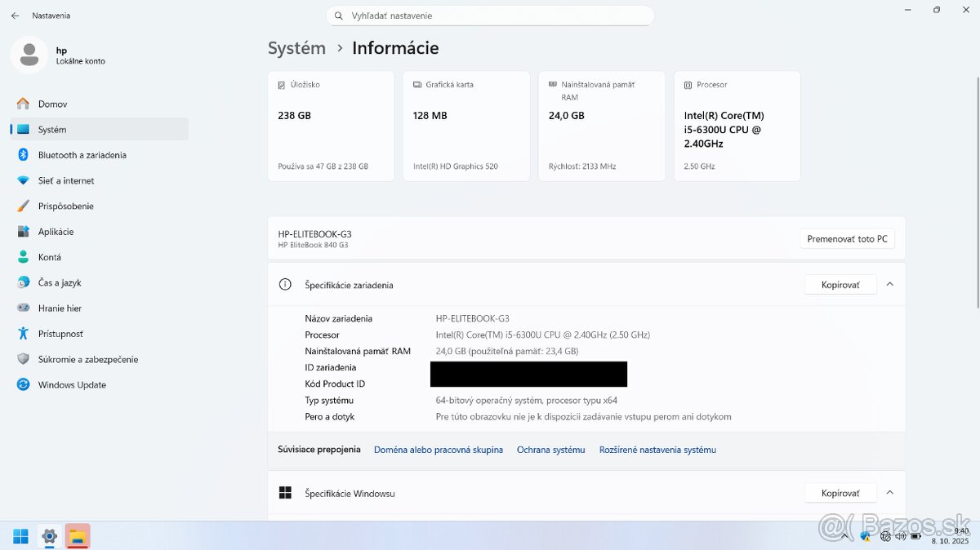Click Systém in the breadcrumb
The width and height of the screenshot is (980, 550).
point(296,48)
